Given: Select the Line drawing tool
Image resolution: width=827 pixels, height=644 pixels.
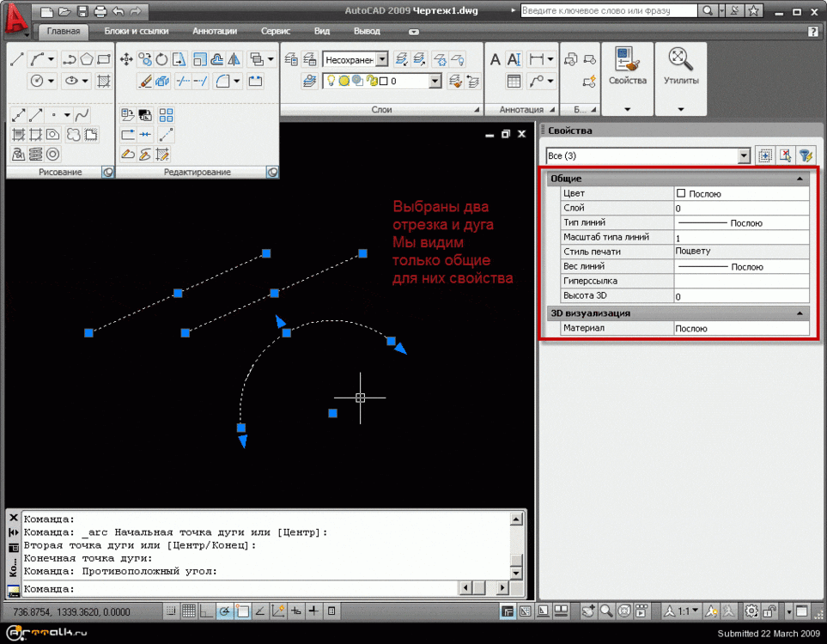Looking at the screenshot, I should click(17, 59).
